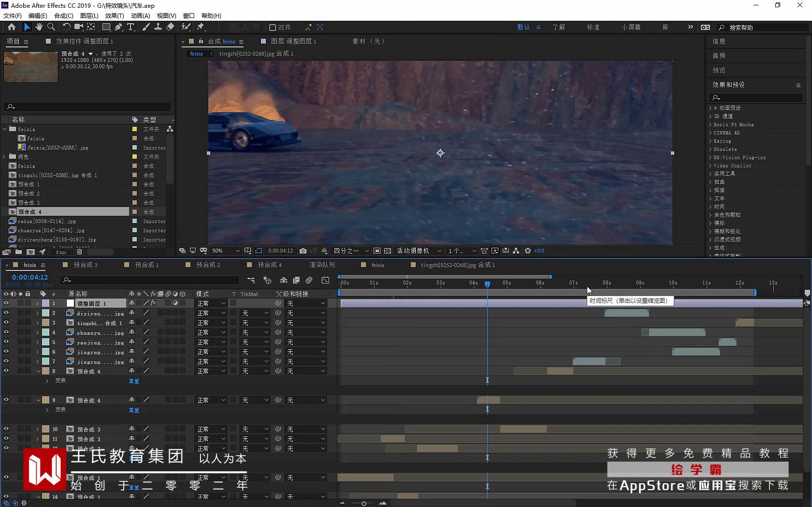Select the Horizontal Type tool
This screenshot has width=812, height=507.
pos(130,27)
